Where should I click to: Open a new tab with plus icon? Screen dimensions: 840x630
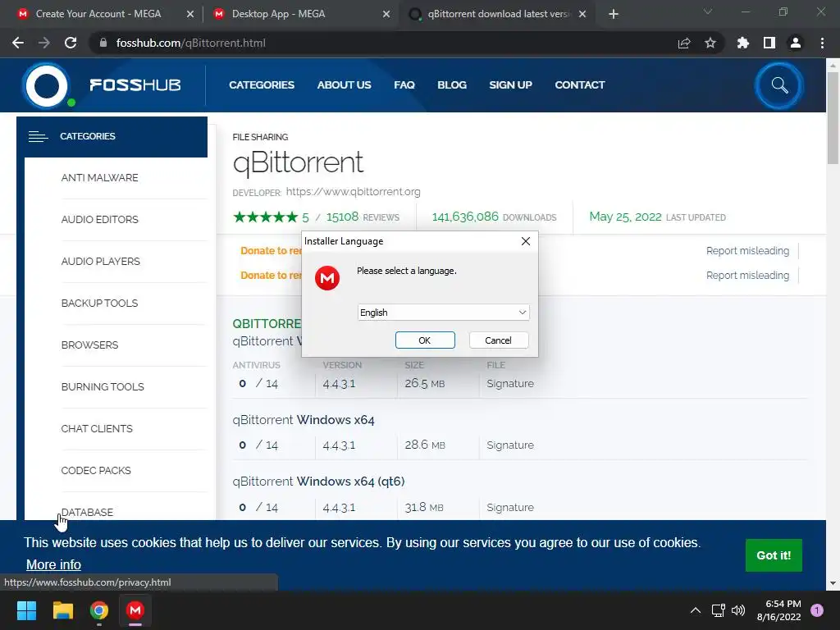(614, 15)
